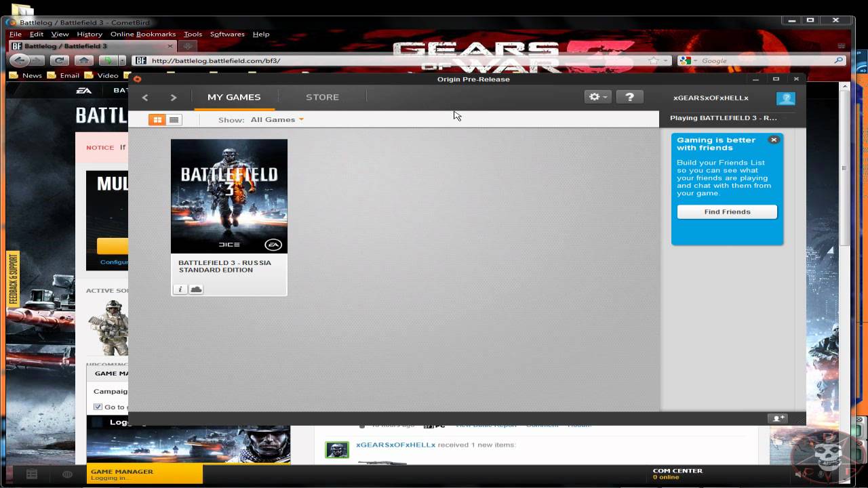868x488 pixels.
Task: Click the browser Back button
Action: pyautogui.click(x=19, y=60)
